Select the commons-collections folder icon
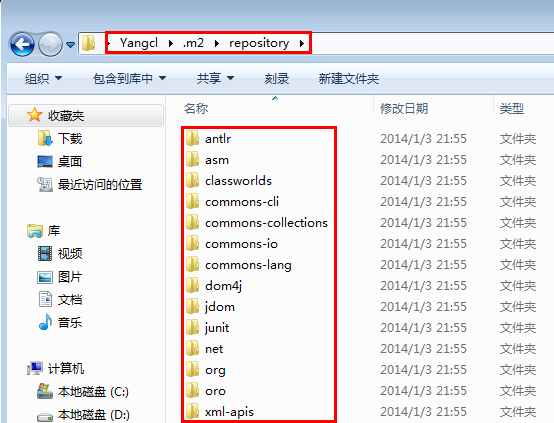The image size is (554, 423). [x=193, y=222]
